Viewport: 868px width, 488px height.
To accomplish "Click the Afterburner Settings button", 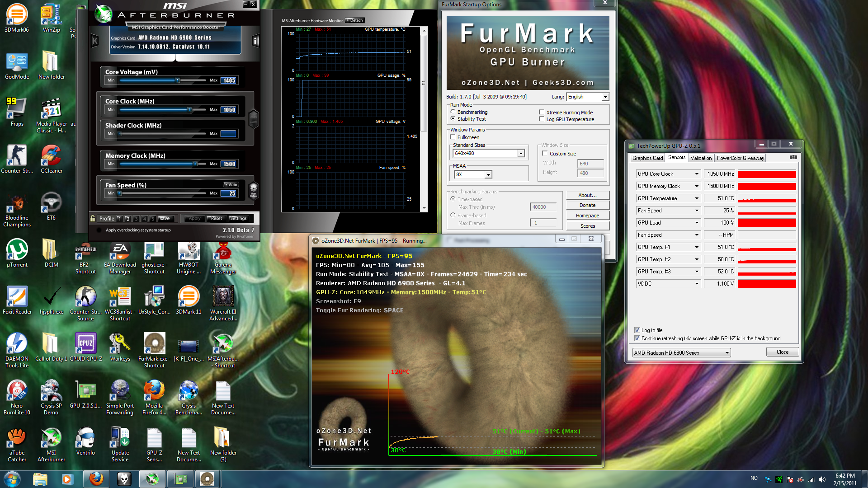I will coord(238,218).
